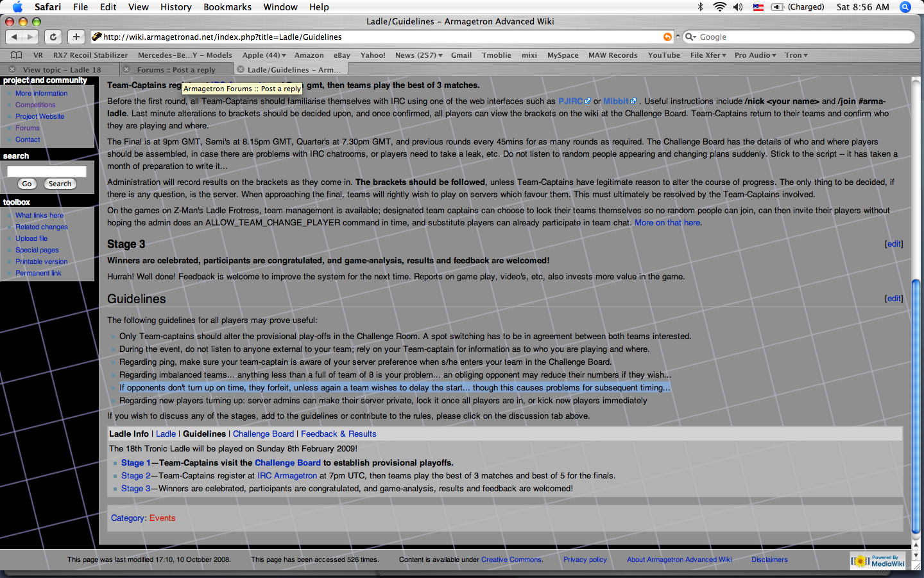
Task: Close the 'View topic - Ladle 18' tab
Action: tap(12, 69)
